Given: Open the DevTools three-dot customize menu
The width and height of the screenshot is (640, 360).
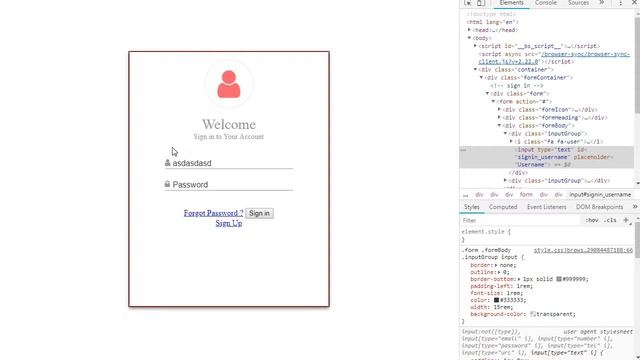Looking at the screenshot, I should (620, 3).
